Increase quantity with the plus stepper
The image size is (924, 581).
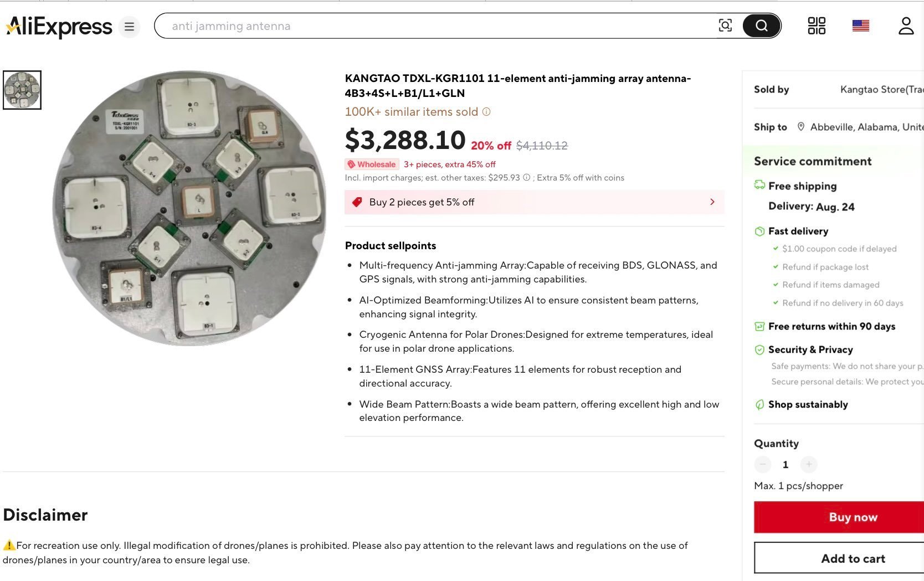click(x=809, y=464)
